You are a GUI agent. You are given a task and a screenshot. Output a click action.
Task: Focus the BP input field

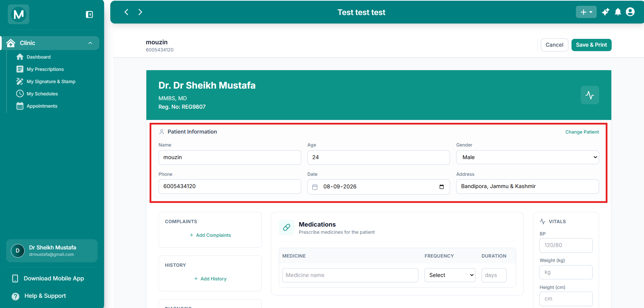(566, 245)
